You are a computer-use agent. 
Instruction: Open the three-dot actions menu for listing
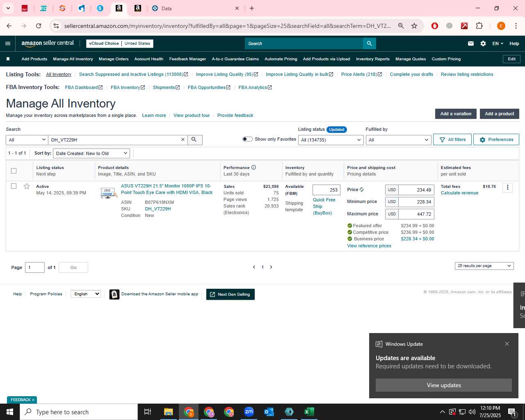(507, 187)
